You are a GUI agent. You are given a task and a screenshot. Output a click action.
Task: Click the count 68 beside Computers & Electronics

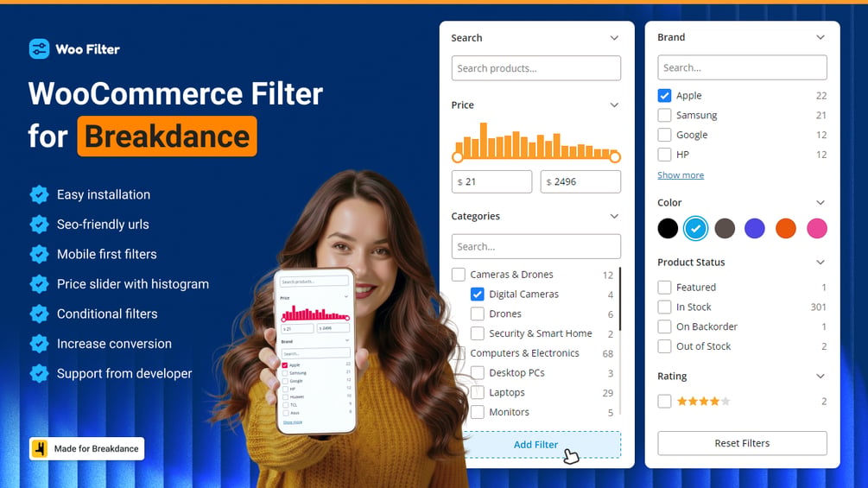coord(608,353)
